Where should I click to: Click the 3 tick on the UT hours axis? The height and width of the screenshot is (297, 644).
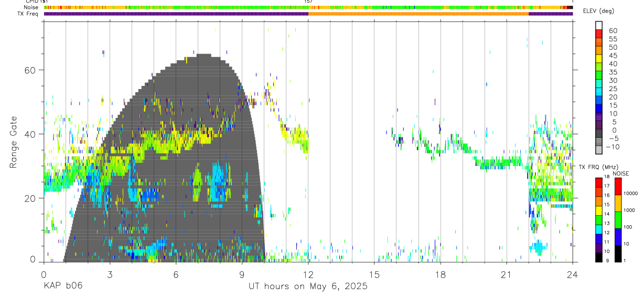tap(110, 274)
